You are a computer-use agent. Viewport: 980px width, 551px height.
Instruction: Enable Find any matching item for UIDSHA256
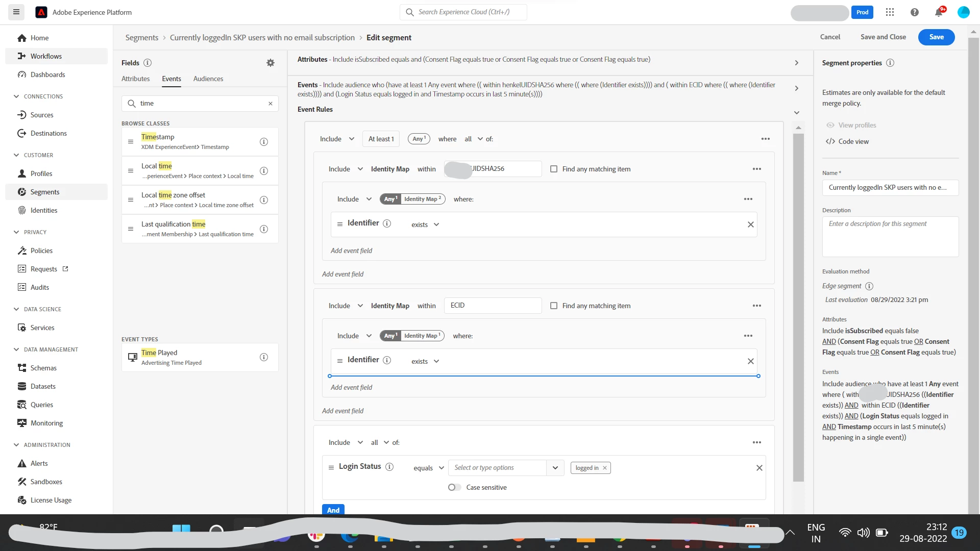click(554, 169)
